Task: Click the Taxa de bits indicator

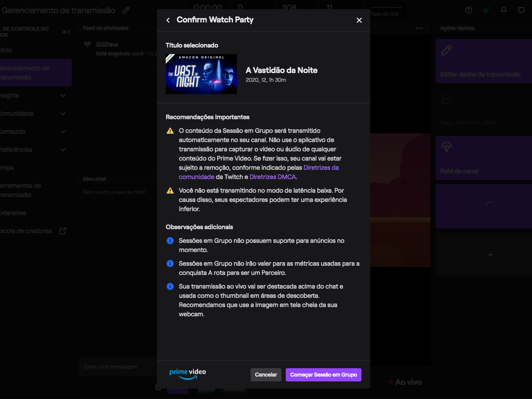Action: [x=385, y=10]
